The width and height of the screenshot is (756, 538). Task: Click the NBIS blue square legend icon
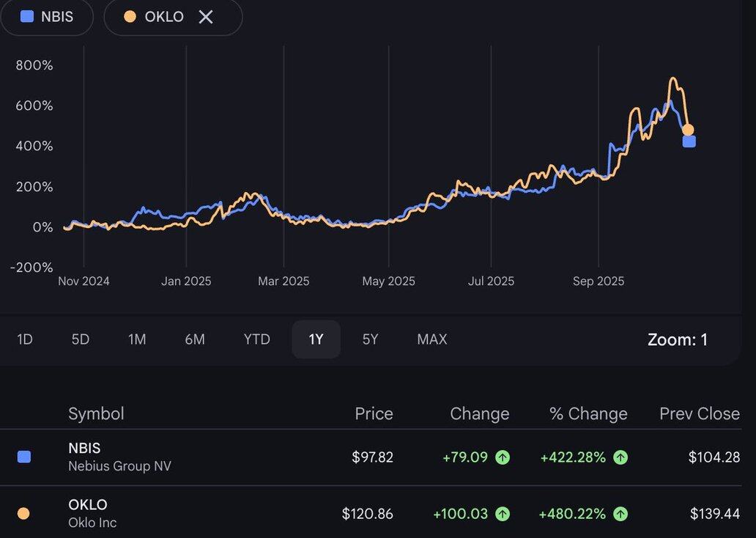(x=27, y=16)
